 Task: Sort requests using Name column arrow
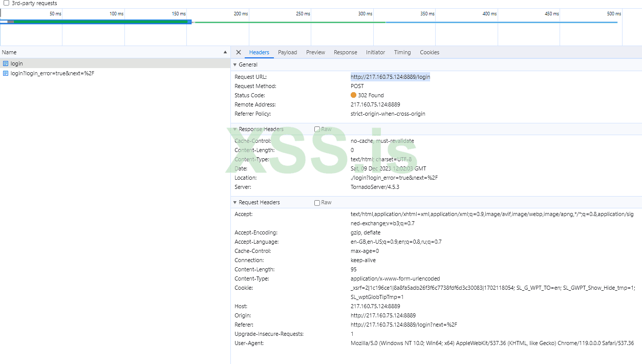point(225,52)
